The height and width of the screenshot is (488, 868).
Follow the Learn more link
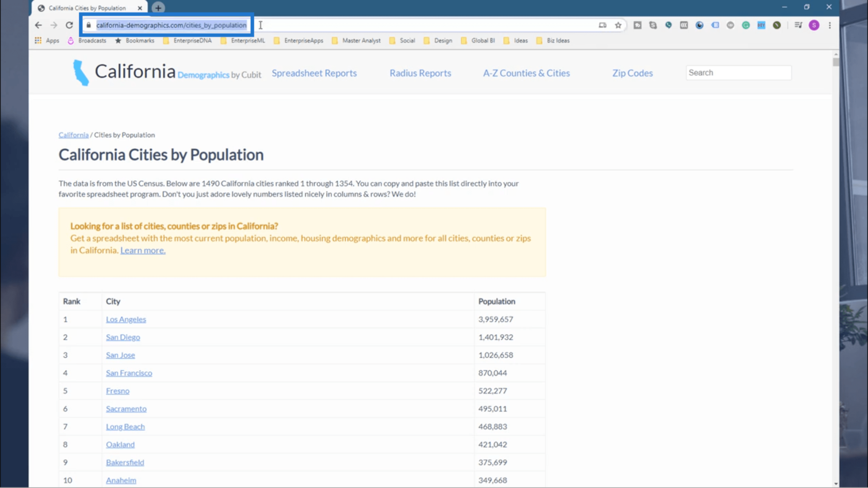point(143,250)
